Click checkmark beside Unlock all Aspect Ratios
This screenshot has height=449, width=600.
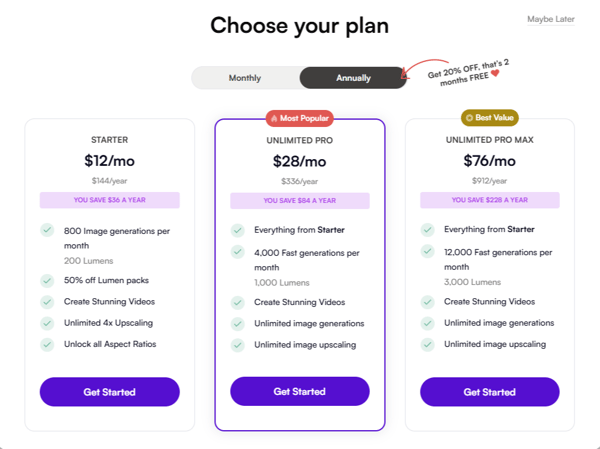47,344
